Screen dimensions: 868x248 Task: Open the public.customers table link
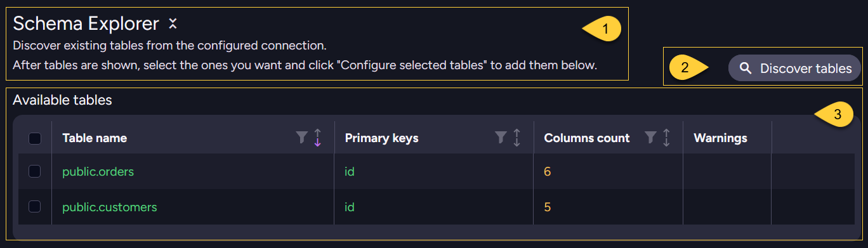pyautogui.click(x=109, y=207)
